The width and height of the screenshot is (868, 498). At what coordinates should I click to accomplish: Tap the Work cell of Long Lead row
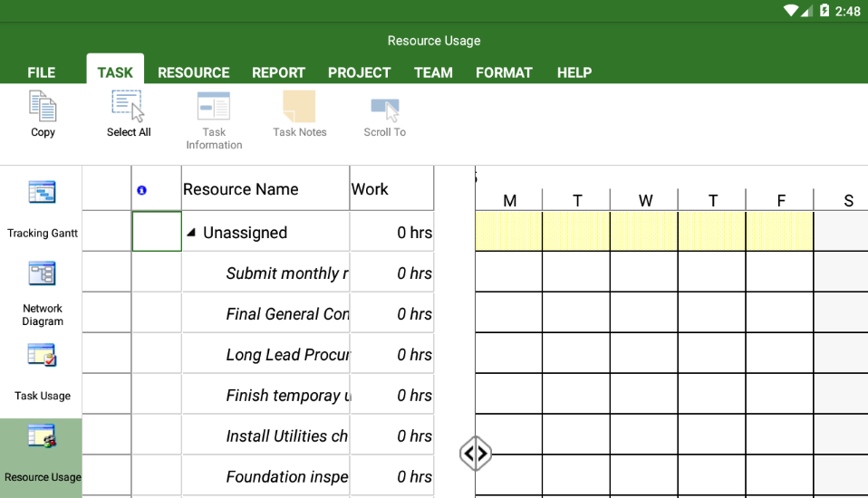(x=392, y=354)
